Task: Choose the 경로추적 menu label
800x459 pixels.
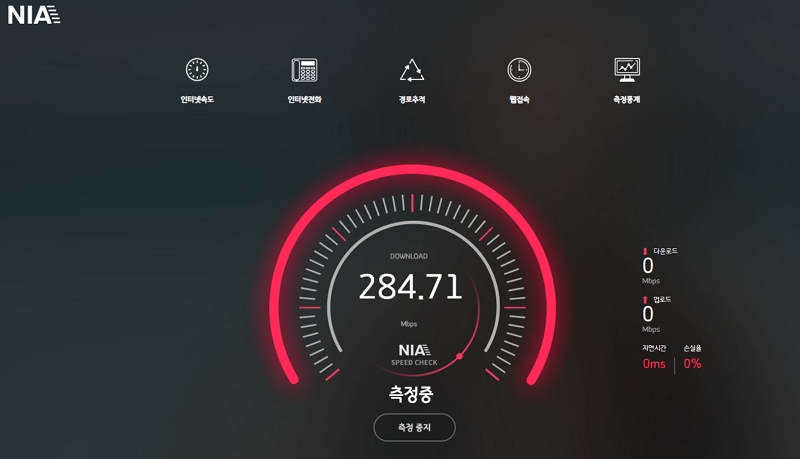Action: (412, 100)
